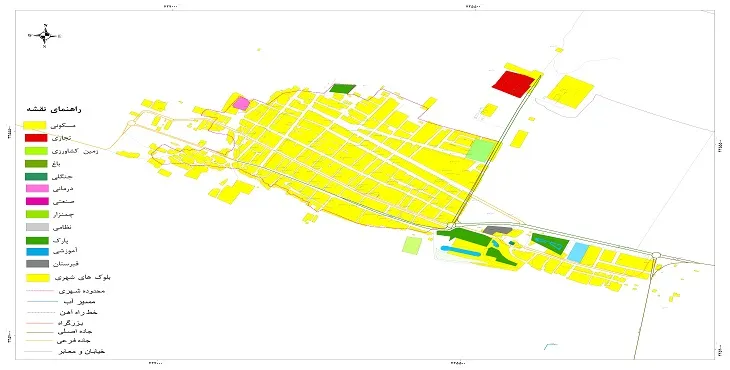
Task: Click the lime زمین کشاورزی legend swatch
Action: coord(36,151)
